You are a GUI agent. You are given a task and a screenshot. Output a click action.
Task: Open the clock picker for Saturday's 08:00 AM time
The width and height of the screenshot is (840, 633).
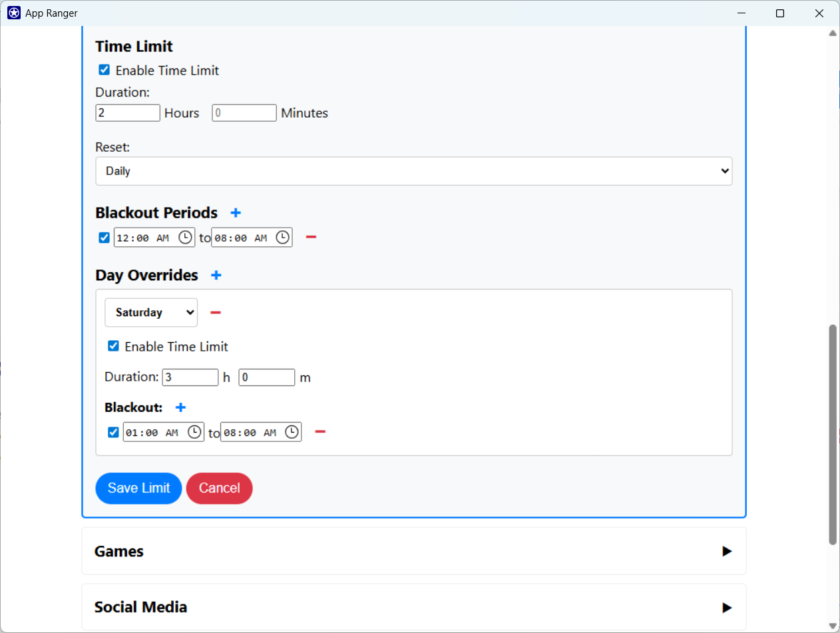pyautogui.click(x=291, y=432)
